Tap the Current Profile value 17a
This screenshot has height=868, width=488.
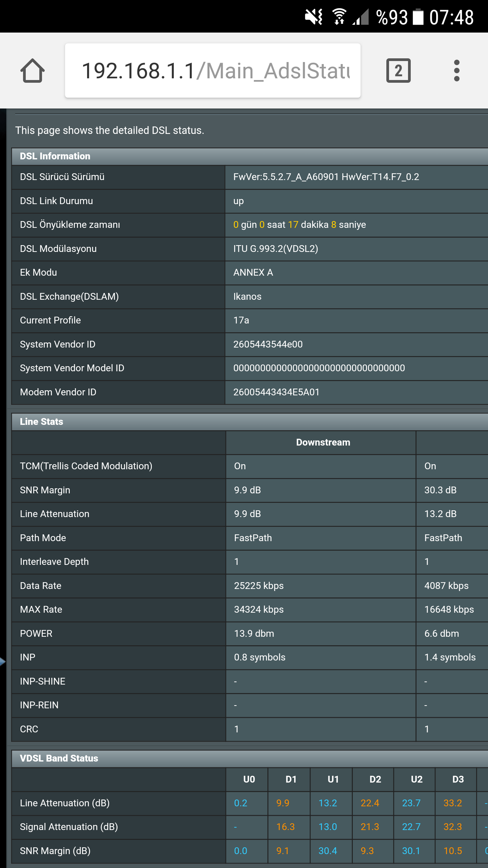(241, 320)
